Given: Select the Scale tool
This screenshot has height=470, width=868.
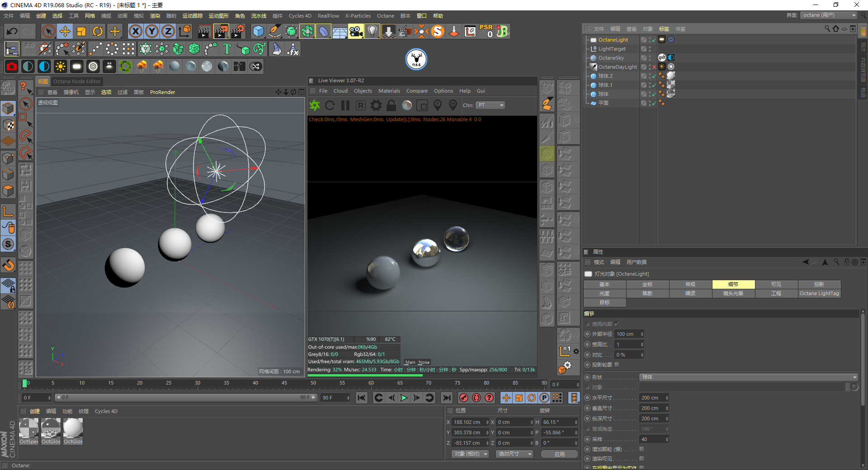Looking at the screenshot, I should [x=81, y=31].
